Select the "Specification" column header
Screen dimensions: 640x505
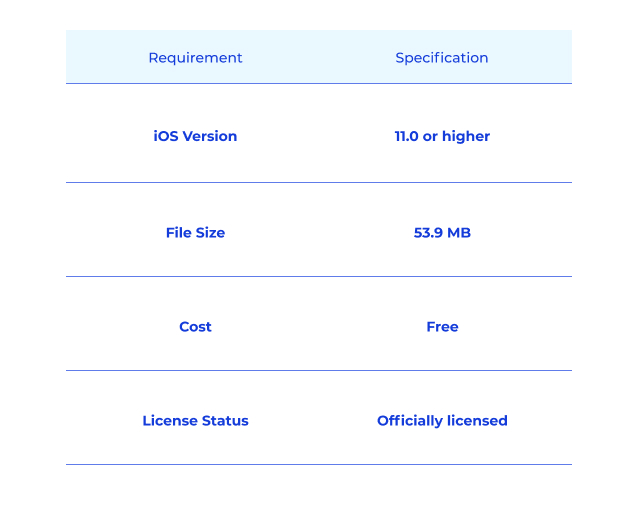point(442,58)
